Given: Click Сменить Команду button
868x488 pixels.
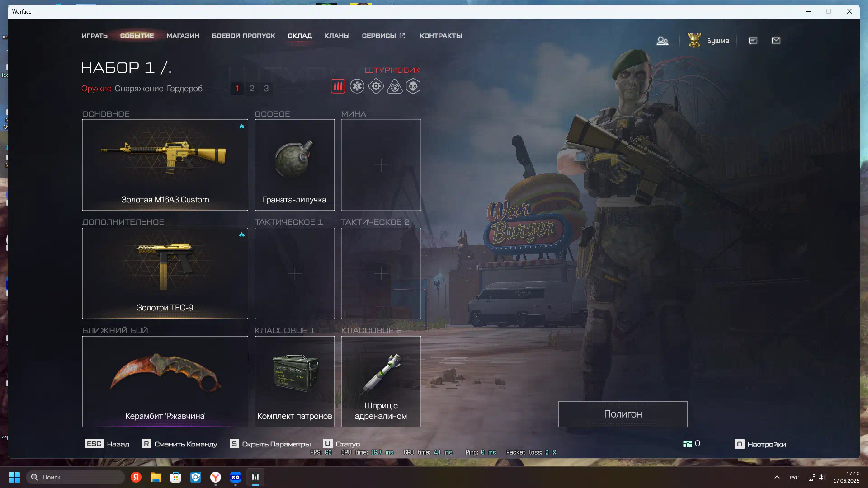Looking at the screenshot, I should click(179, 444).
